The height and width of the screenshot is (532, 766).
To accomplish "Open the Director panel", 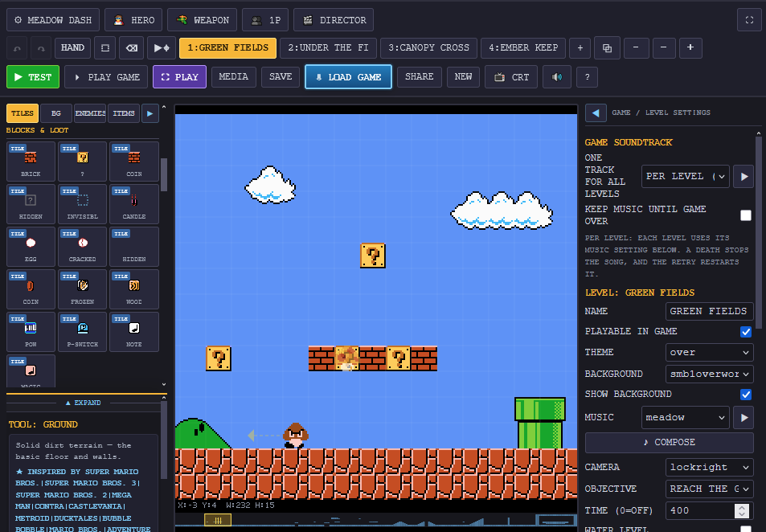I will pyautogui.click(x=334, y=20).
